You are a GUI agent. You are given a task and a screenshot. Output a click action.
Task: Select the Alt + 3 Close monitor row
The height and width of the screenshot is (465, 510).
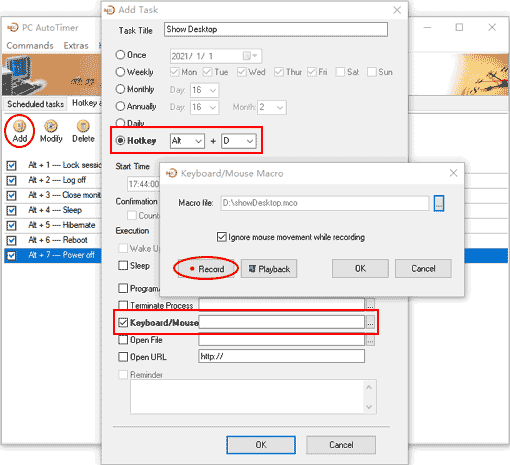[53, 195]
